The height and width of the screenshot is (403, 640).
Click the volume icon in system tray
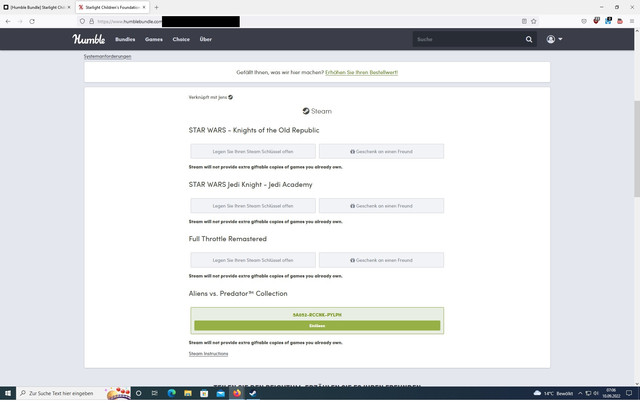[x=596, y=393]
